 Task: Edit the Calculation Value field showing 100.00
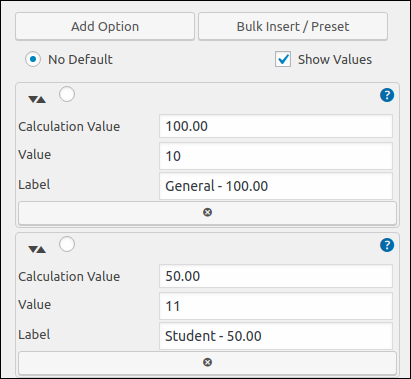tap(276, 126)
